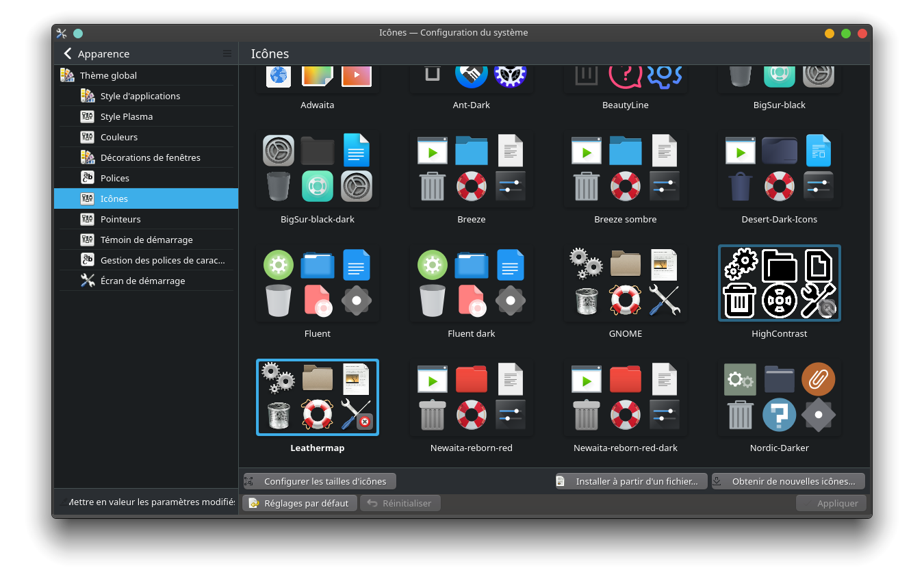This screenshot has width=924, height=577.
Task: Select the Polices entry
Action: pos(146,178)
